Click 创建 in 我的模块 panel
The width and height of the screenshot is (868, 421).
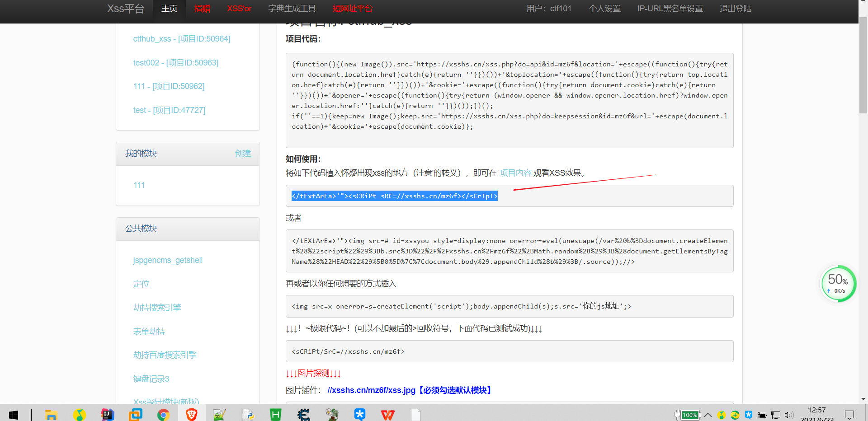click(x=243, y=154)
